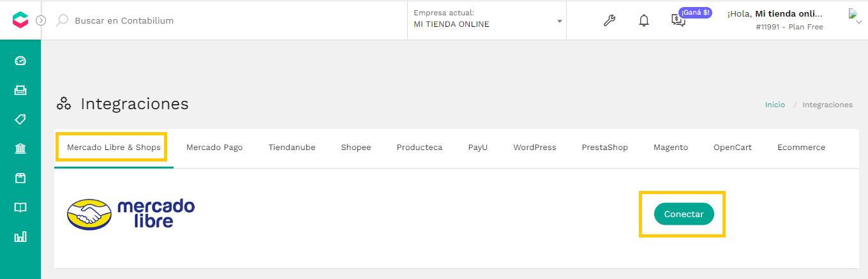Open the wrench settings icon
The width and height of the screenshot is (868, 279).
[610, 20]
